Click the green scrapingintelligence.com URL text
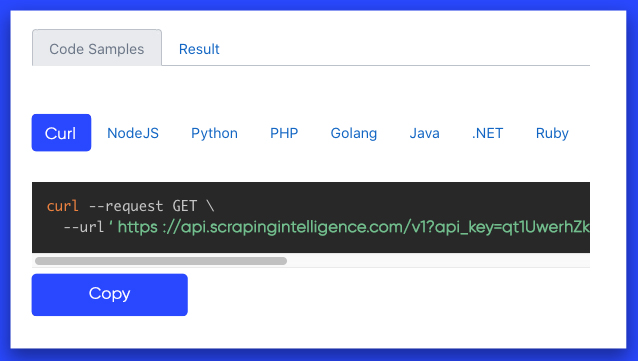This screenshot has width=638, height=361. click(x=353, y=227)
